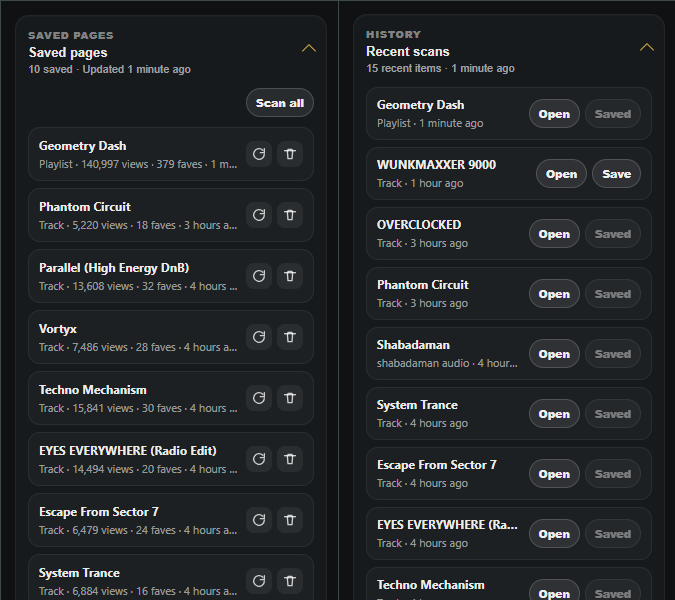Screen dimensions: 675x600
Task: Click 'Track · 1 hour ago' under WUNKMAXXER 9000
Action: (420, 183)
